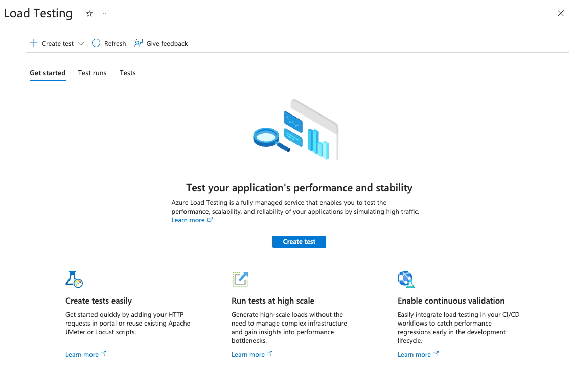Switch to the Test runs tab
Image resolution: width=574 pixels, height=392 pixels.
click(92, 73)
